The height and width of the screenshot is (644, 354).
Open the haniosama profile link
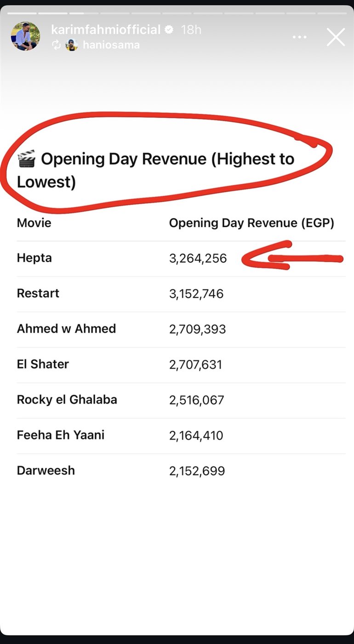point(111,45)
